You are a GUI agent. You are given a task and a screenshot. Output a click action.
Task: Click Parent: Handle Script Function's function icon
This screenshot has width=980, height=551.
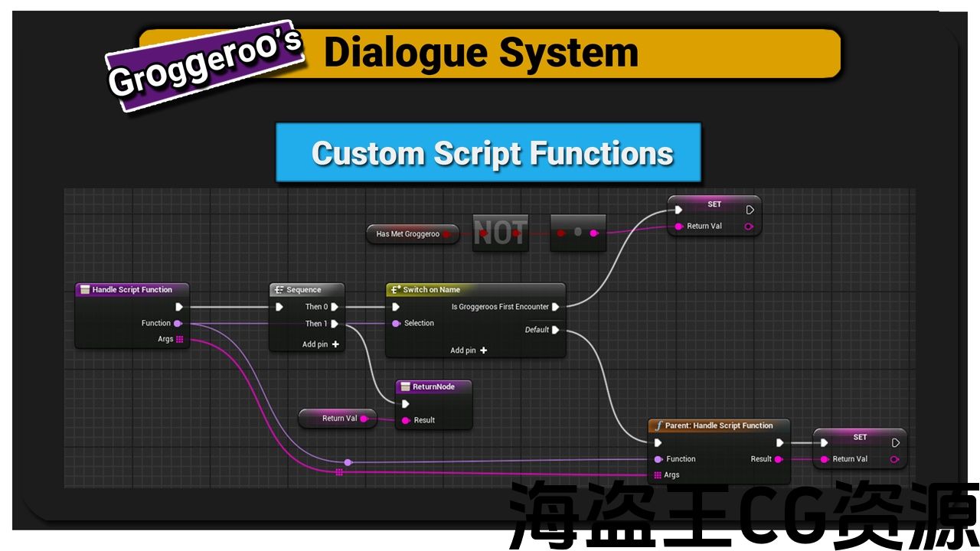click(658, 425)
